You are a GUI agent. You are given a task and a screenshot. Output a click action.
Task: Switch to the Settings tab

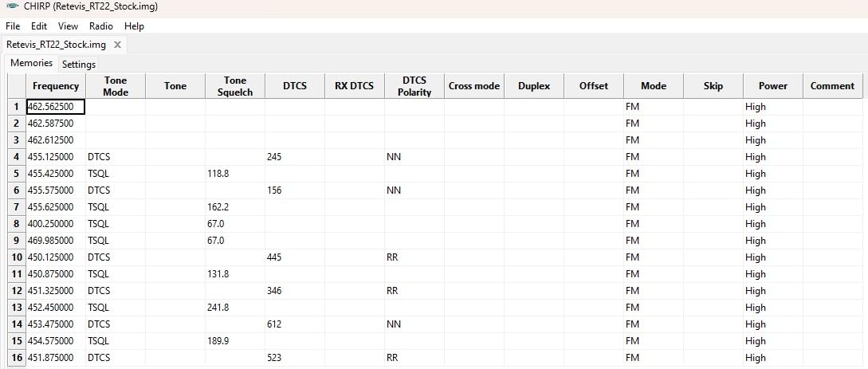79,64
